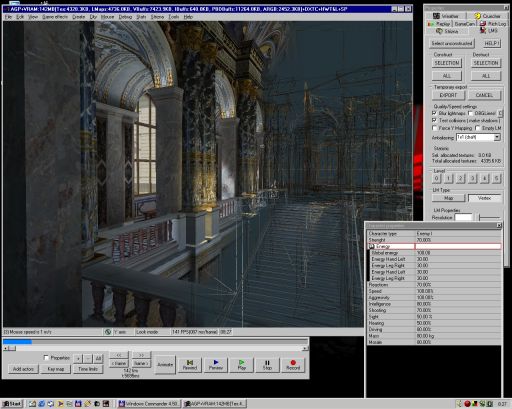Switch to the Replay tab
The height and width of the screenshot is (409, 512).
439,24
